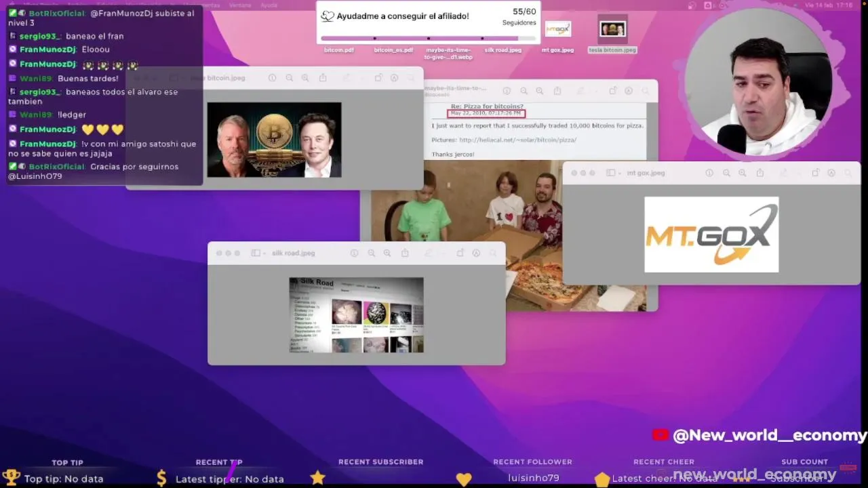Image resolution: width=868 pixels, height=488 pixels.
Task: Click the bitcoin coin photo with two men
Action: pos(274,140)
